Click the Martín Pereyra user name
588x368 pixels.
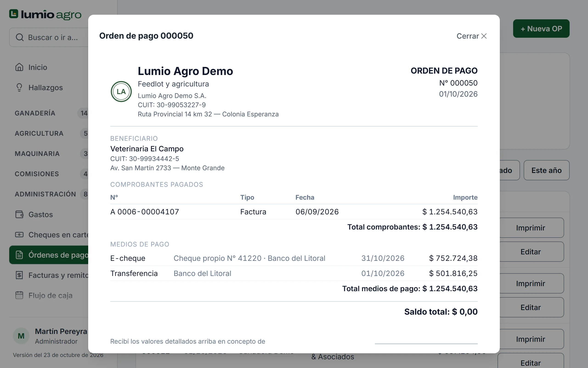[61, 331]
